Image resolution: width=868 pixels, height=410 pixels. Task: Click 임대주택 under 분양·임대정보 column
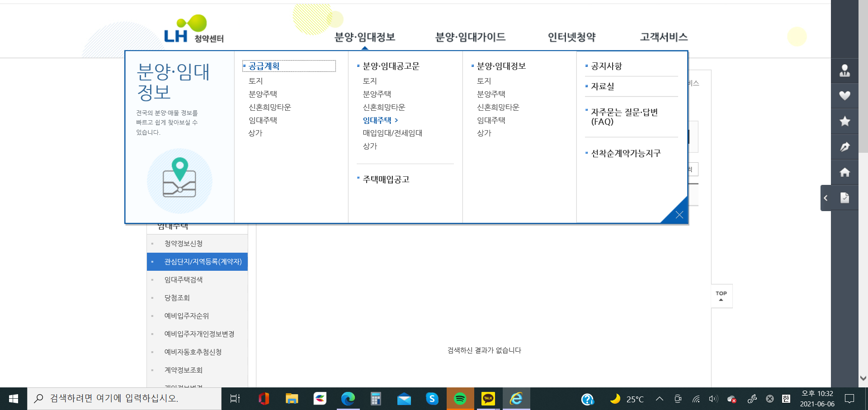491,120
